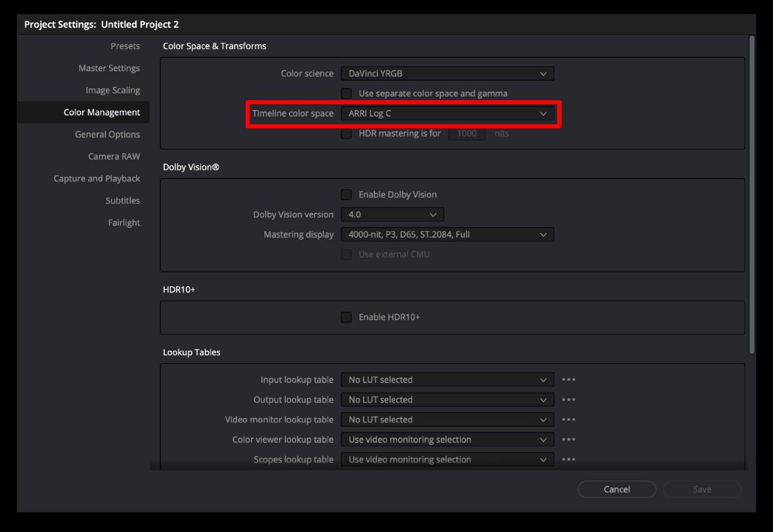Open the Color science dropdown
The image size is (773, 532).
(447, 73)
